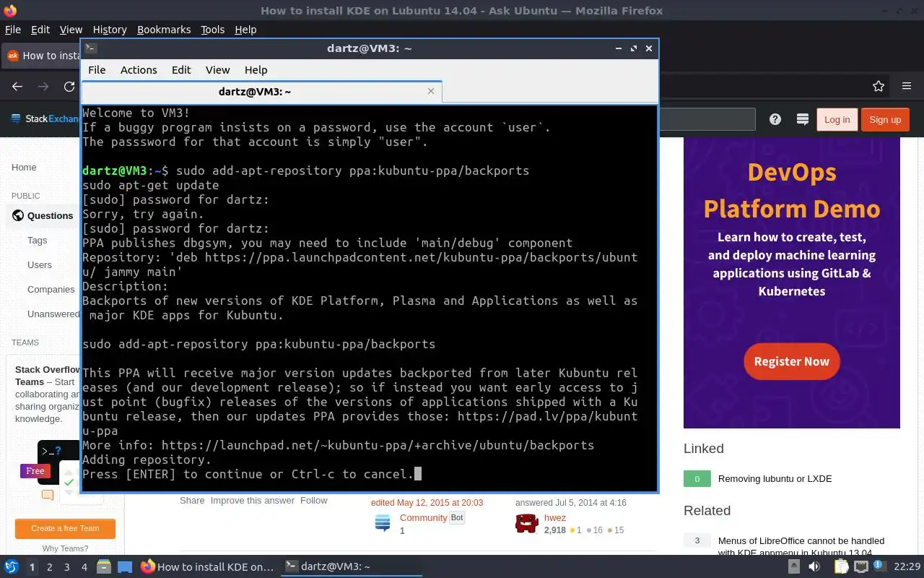Click Improve this answer link
The image size is (924, 578).
pos(253,500)
